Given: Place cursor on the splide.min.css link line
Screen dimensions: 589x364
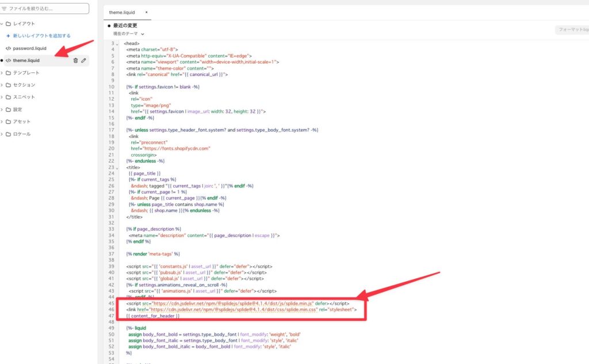Looking at the screenshot, I should [242, 309].
